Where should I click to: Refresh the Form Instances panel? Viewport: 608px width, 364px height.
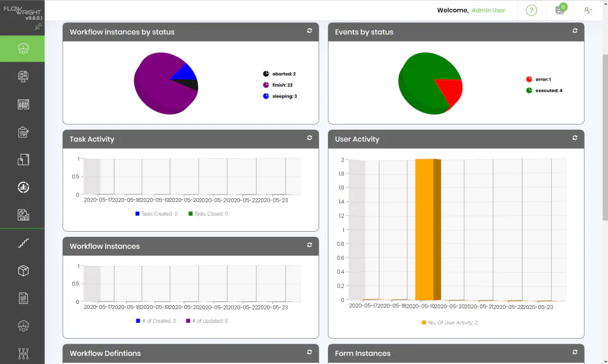point(574,352)
